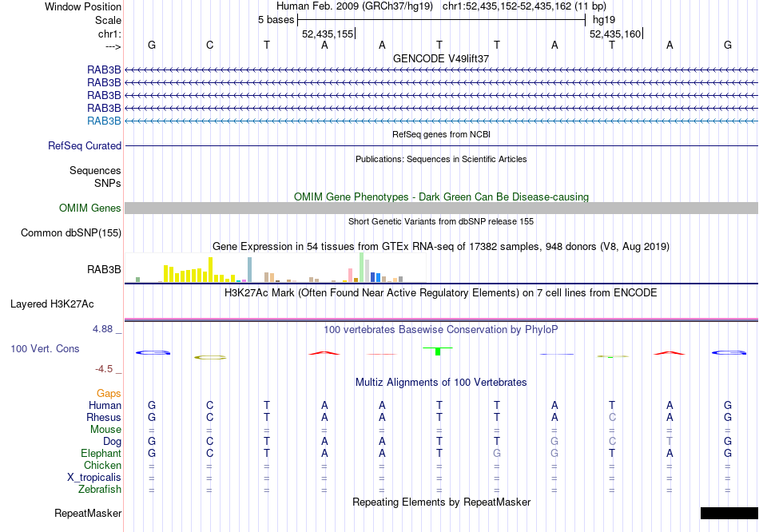The height and width of the screenshot is (532, 759).
Task: Open Repeating Elements by RepeatMasker title
Action: (x=441, y=502)
